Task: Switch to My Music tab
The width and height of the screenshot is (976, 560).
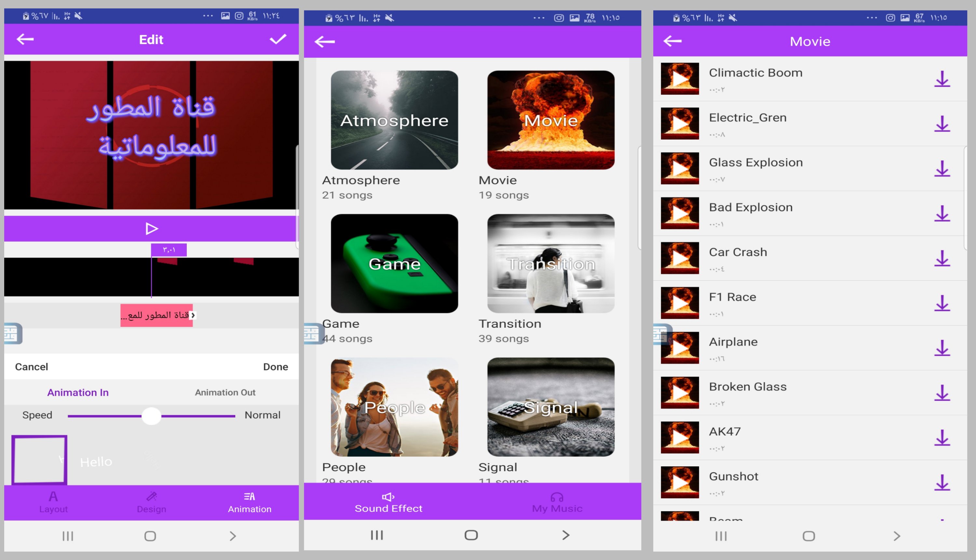Action: [557, 502]
